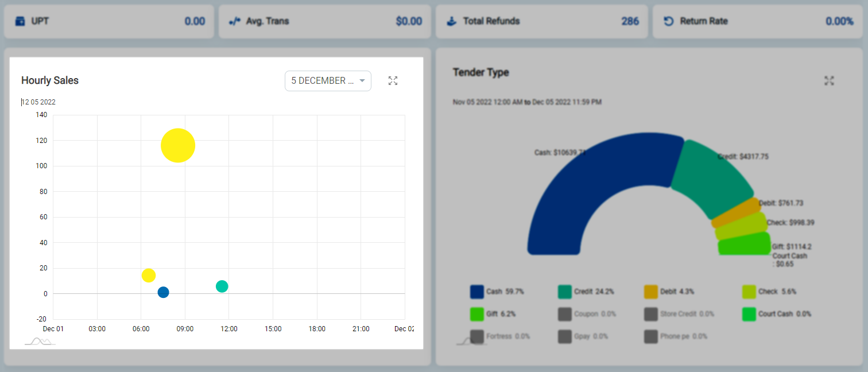Click the Return Rate circular-arrow icon
Viewport: 868px width, 372px height.
pyautogui.click(x=668, y=21)
